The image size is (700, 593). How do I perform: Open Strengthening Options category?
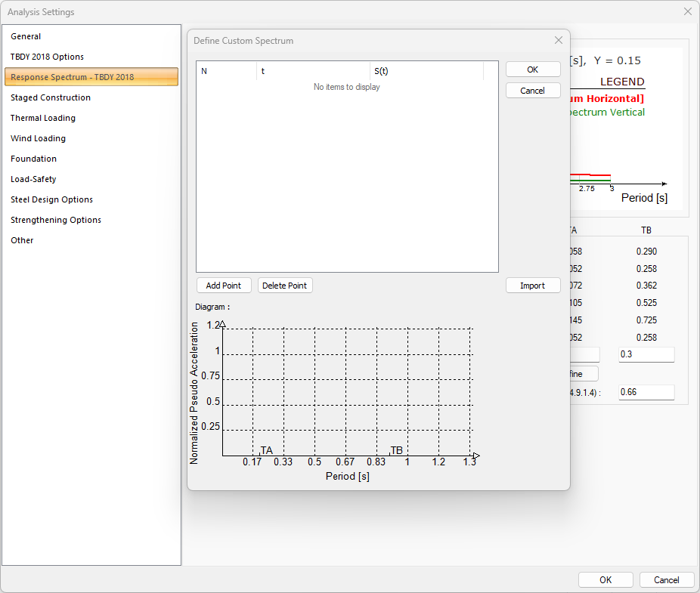point(56,220)
